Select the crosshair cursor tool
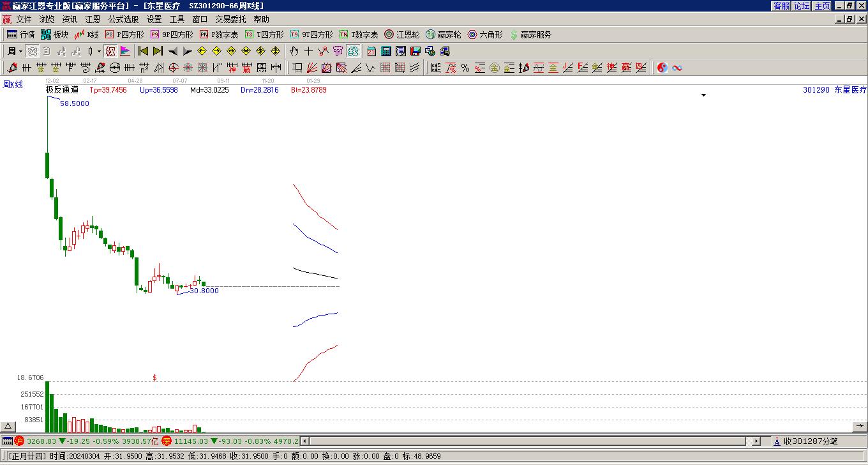 (308, 51)
